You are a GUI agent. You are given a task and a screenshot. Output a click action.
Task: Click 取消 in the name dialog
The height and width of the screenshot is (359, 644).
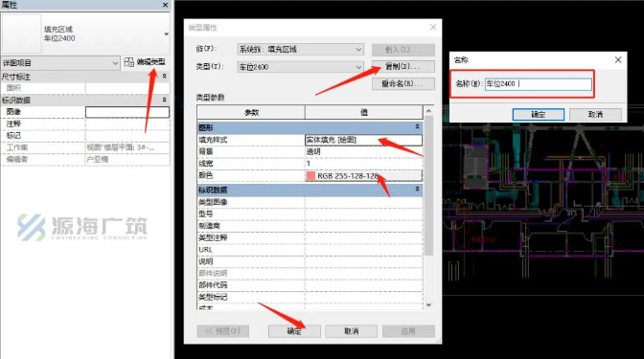click(x=595, y=115)
